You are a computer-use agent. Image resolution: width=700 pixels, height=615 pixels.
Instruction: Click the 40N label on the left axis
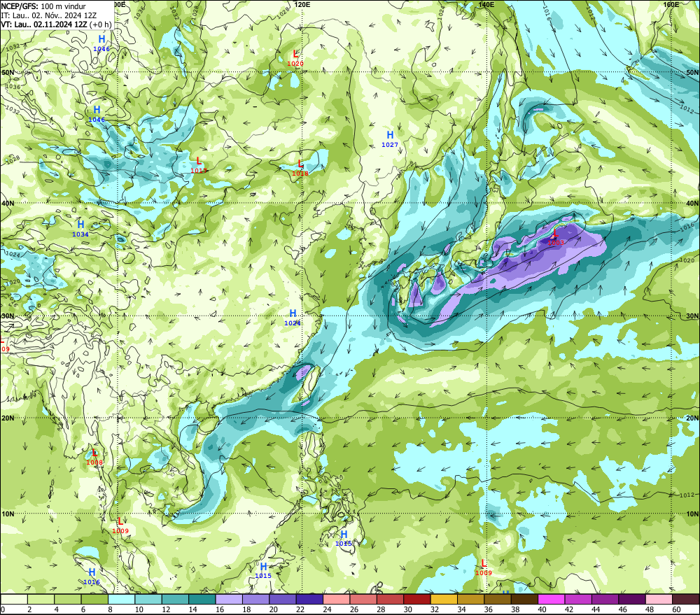tap(8, 203)
